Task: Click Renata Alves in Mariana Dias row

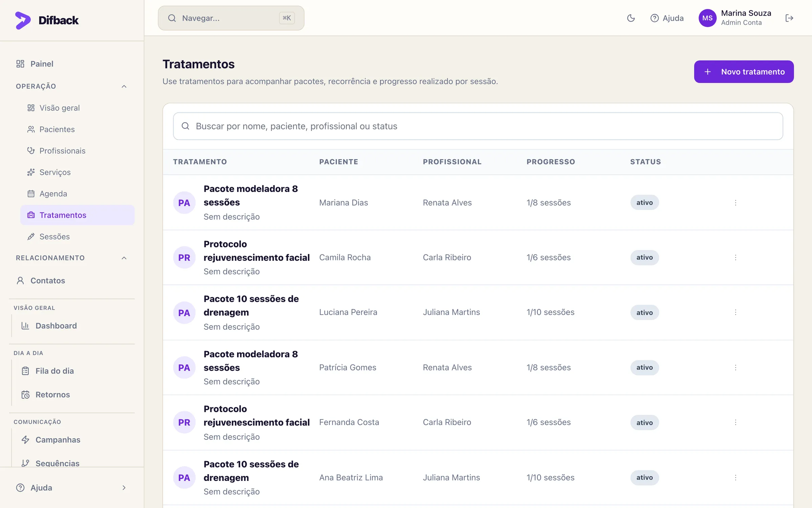Action: tap(447, 203)
